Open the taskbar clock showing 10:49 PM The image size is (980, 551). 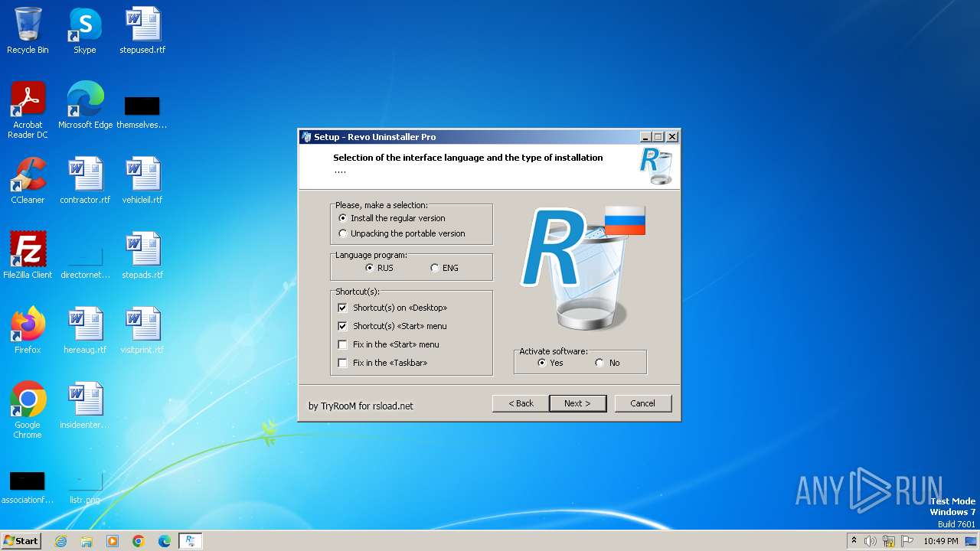click(x=941, y=541)
